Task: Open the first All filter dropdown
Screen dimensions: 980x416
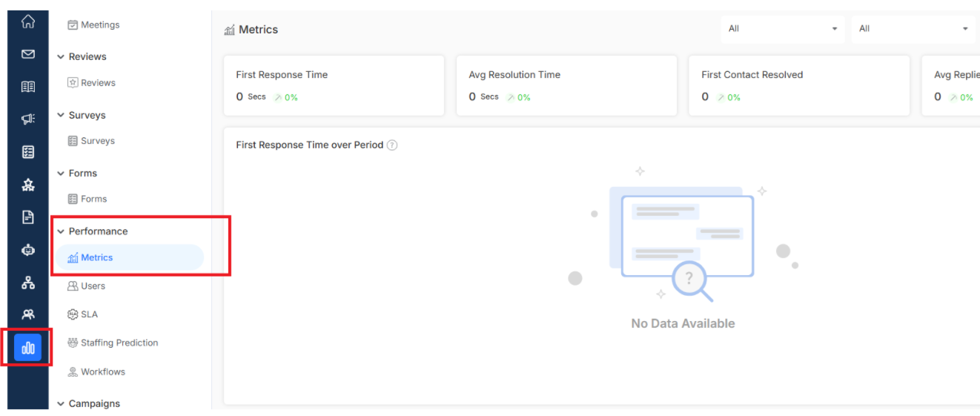Action: click(783, 29)
